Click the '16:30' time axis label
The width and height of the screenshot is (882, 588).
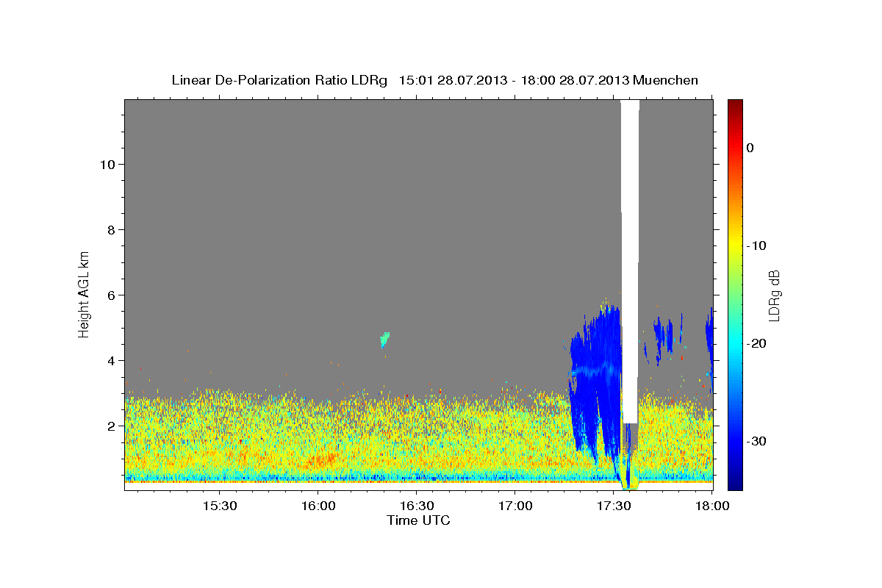tap(416, 506)
